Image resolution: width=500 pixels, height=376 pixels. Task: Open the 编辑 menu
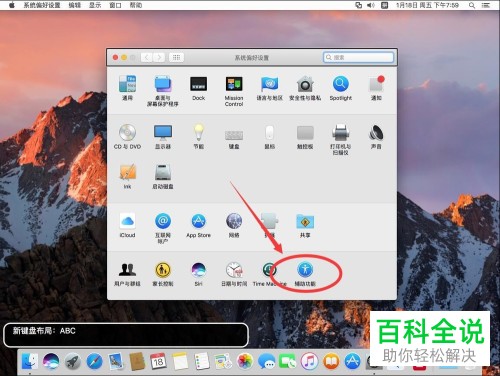tap(75, 5)
